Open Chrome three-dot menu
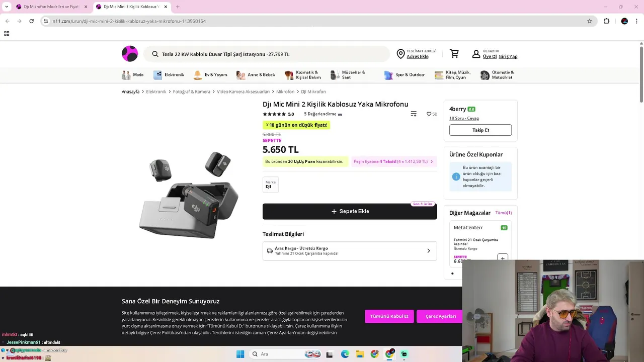 pyautogui.click(x=637, y=21)
